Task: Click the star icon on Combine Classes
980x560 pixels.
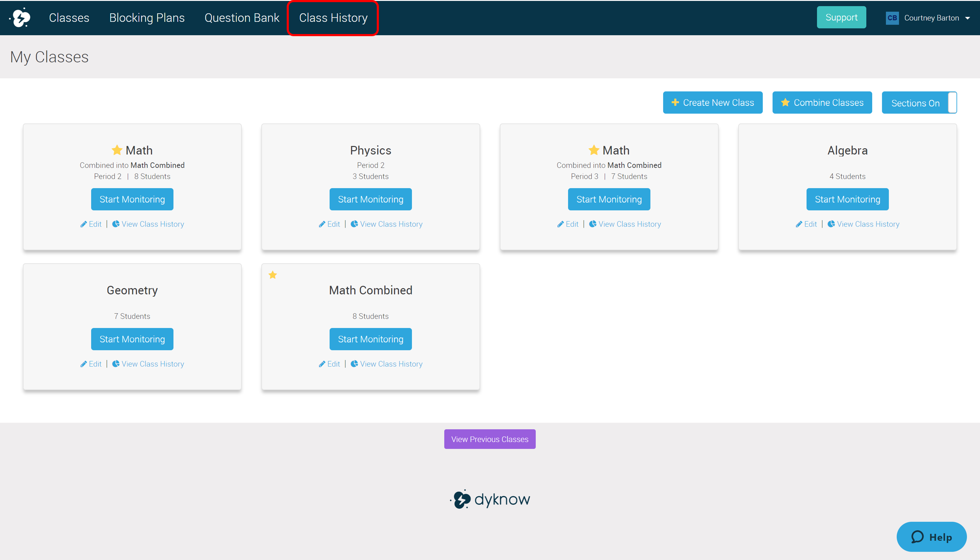Action: [x=785, y=102]
